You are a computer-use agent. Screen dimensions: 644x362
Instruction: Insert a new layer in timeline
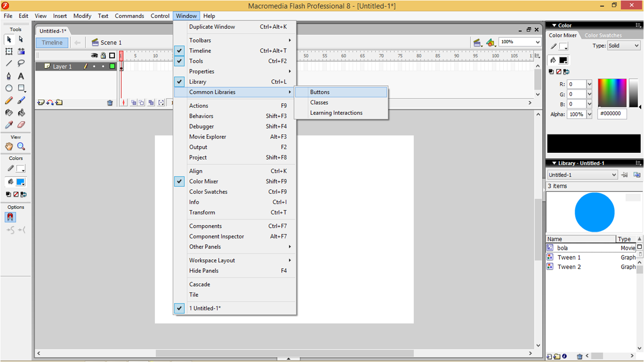point(41,103)
